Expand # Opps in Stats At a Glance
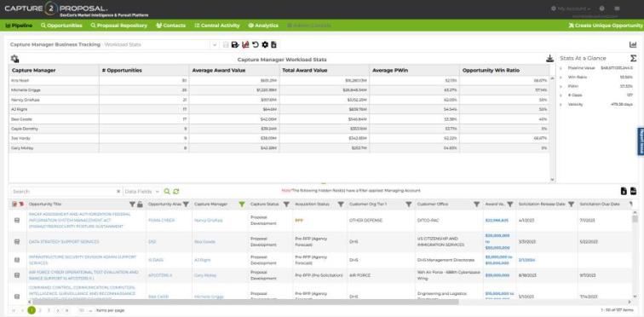This screenshot has width=644, height=317. [561, 95]
